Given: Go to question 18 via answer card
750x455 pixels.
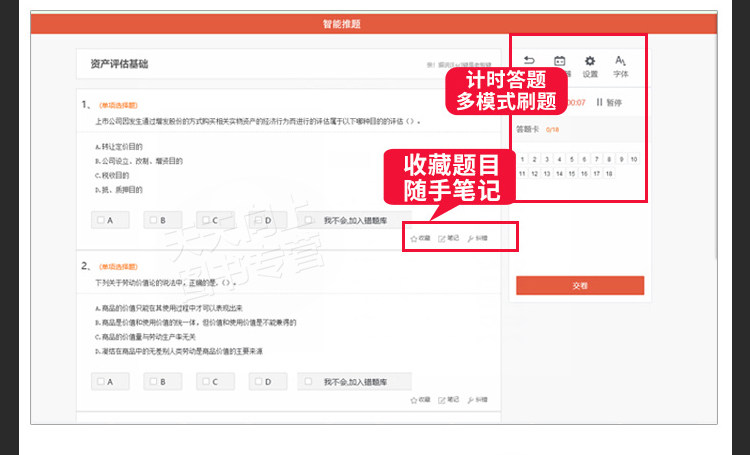Looking at the screenshot, I should pyautogui.click(x=609, y=174).
